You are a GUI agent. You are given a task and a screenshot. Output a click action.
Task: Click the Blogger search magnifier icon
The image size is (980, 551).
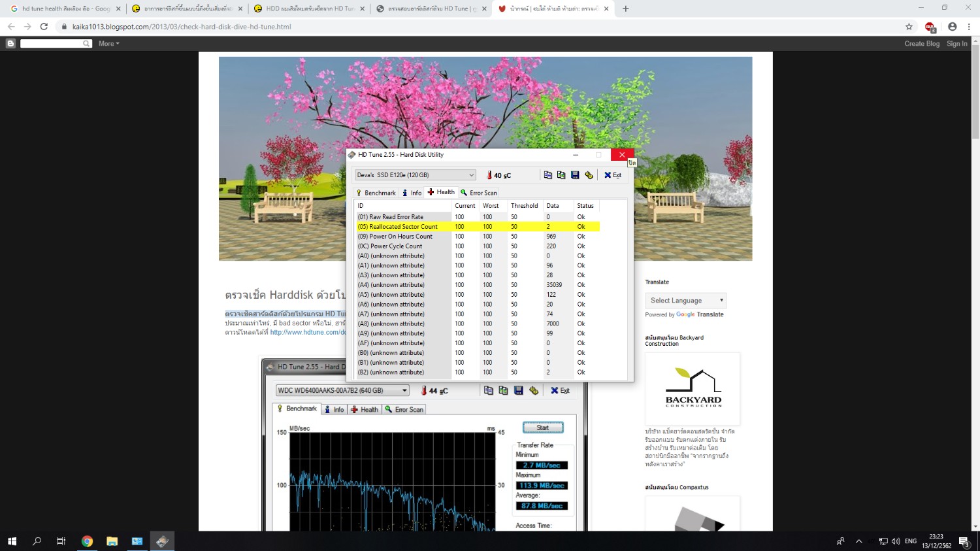click(x=86, y=44)
